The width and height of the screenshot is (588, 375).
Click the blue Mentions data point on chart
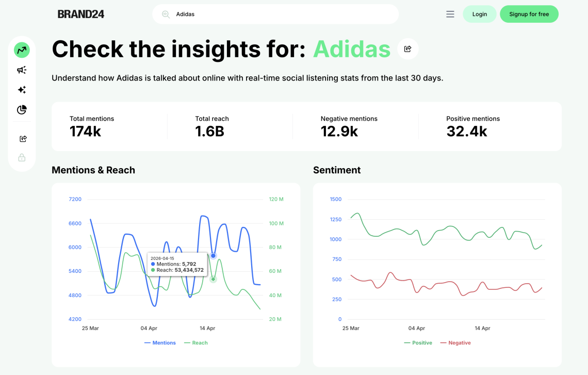pos(213,256)
